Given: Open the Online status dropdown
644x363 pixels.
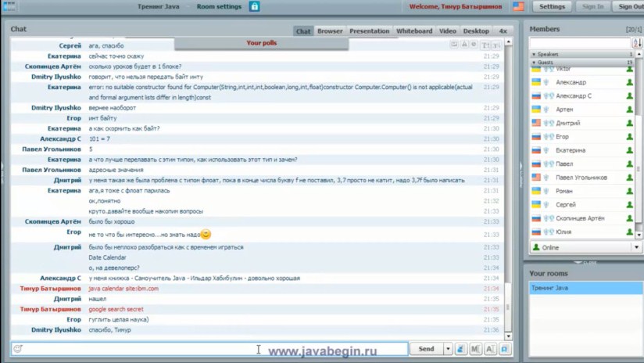Looking at the screenshot, I should 636,247.
